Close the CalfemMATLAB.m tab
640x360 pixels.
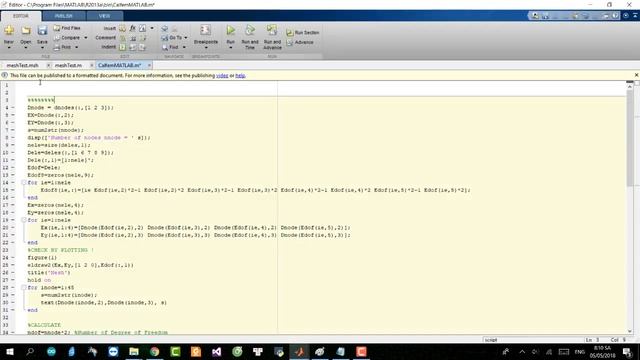click(x=149, y=65)
